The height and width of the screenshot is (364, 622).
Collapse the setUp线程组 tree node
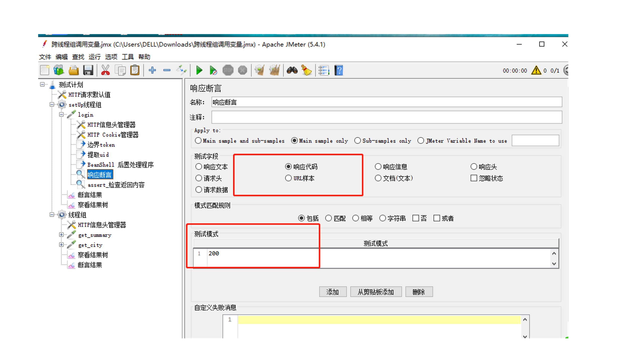52,105
